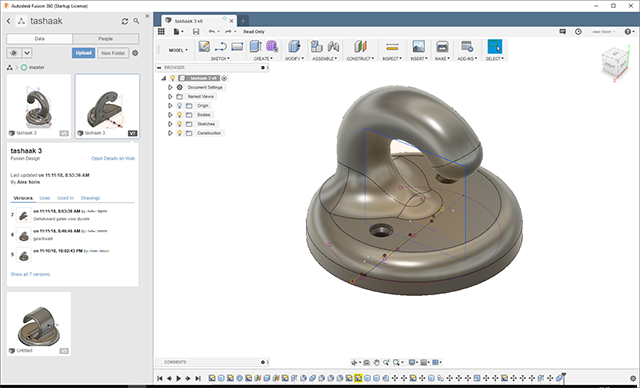Screen dimensions: 640x388
Task: Activate the Select tool icon
Action: point(495,47)
